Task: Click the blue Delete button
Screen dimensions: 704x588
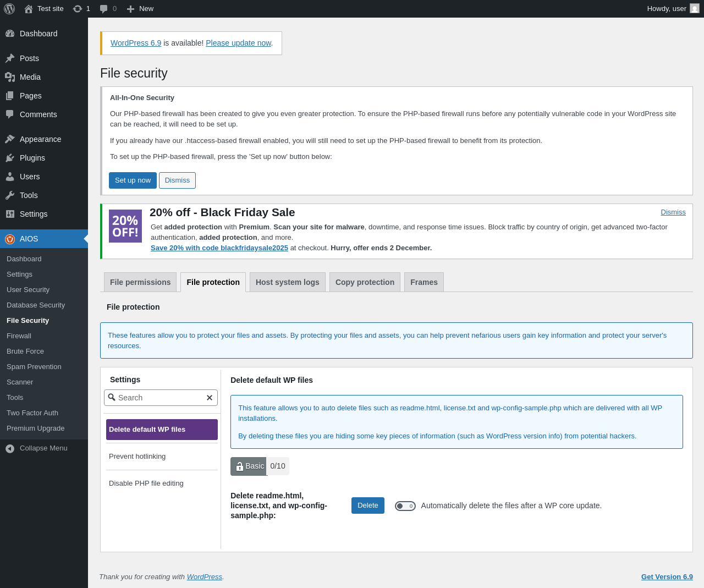Action: pyautogui.click(x=367, y=505)
